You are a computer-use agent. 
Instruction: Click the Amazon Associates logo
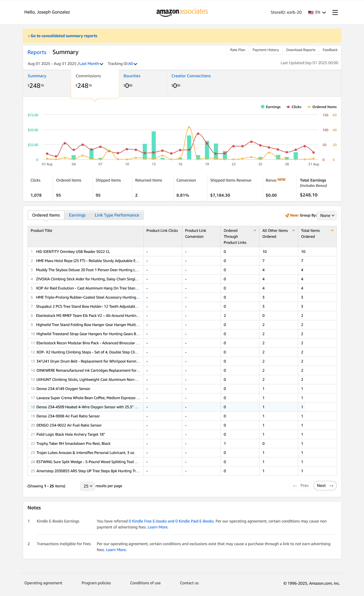point(182,12)
